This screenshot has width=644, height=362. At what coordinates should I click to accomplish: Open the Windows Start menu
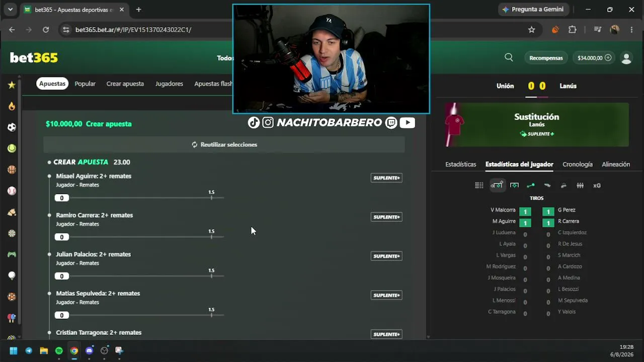[14, 350]
